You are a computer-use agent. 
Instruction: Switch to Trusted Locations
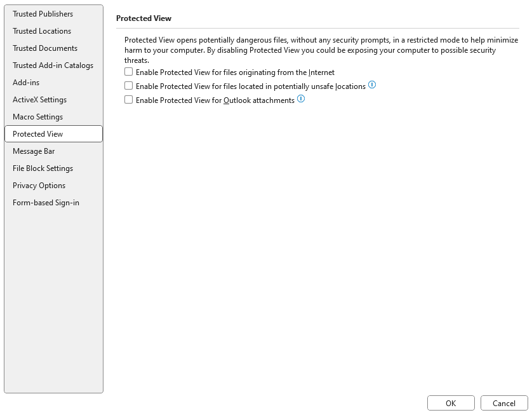coord(42,31)
